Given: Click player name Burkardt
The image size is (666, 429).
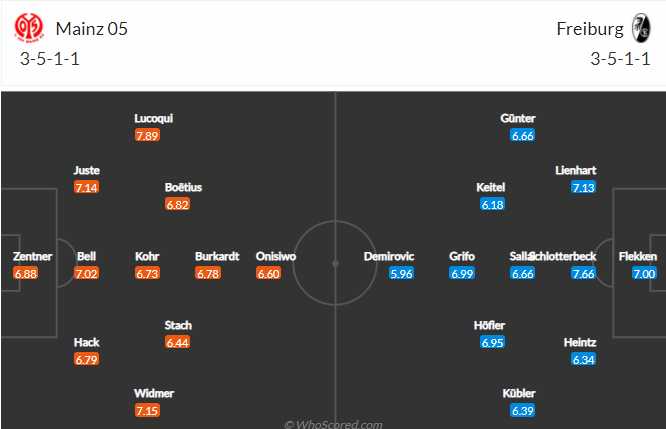Looking at the screenshot, I should tap(217, 256).
